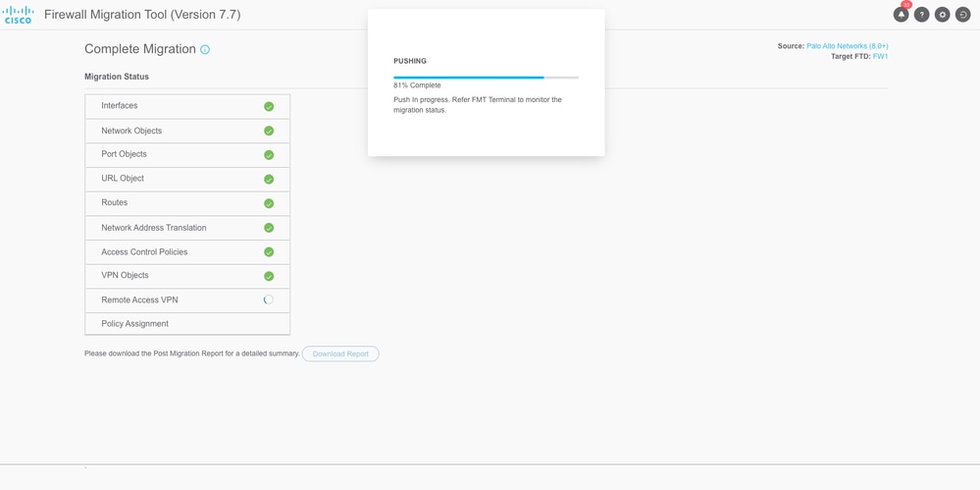Click the Firewall Migration Tool title
The width and height of the screenshot is (980, 490).
coord(142,15)
